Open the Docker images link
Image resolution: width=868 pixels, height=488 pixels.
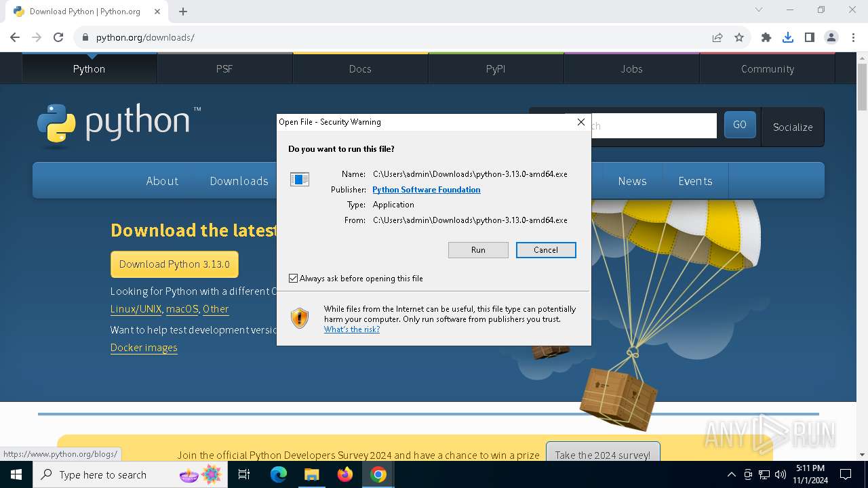[144, 348]
